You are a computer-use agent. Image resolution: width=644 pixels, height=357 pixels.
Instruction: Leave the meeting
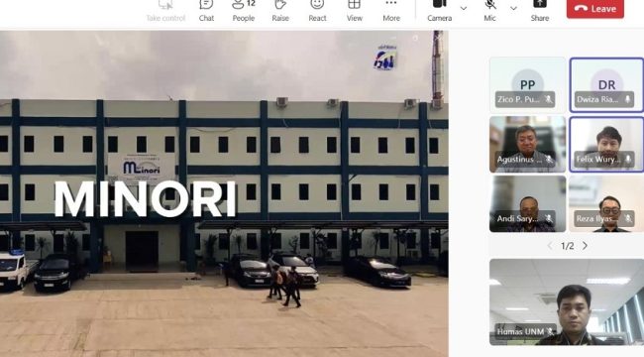[595, 9]
